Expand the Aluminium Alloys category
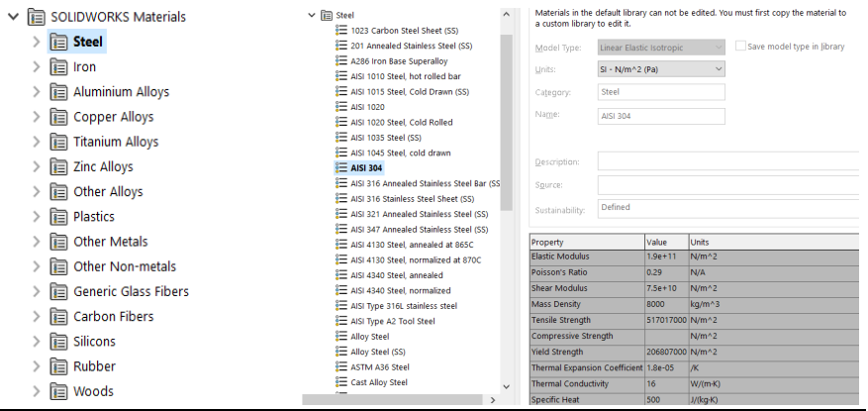Screen dimensions: 868x411 [37, 92]
